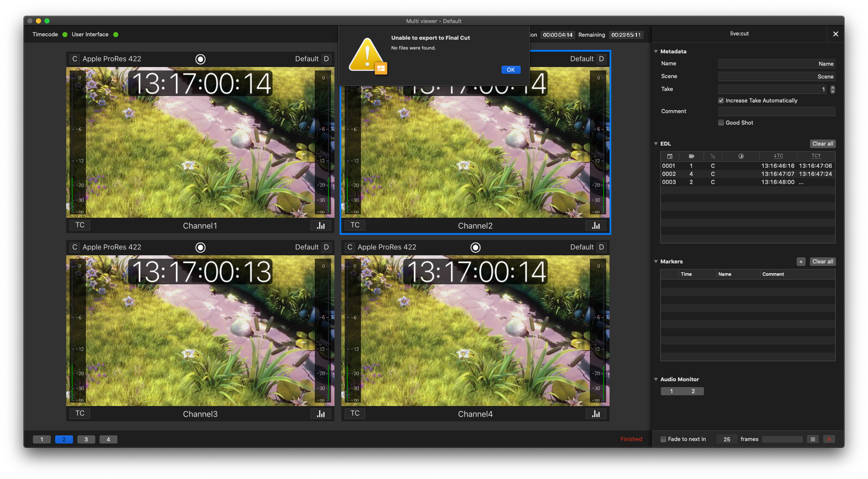Disable Increase Take Automatically checkbox
Viewport: 868px width, 479px height.
(x=721, y=101)
